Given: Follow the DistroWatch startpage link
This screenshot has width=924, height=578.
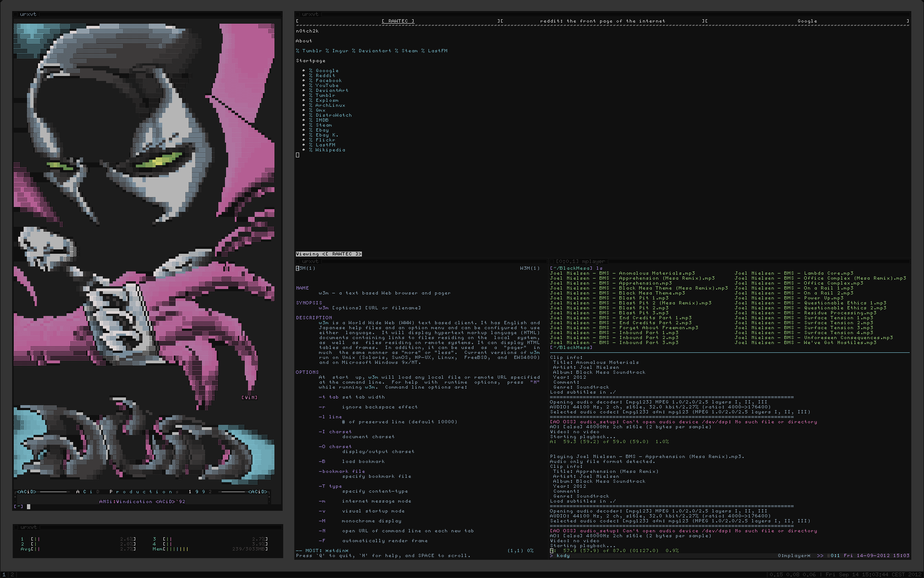Looking at the screenshot, I should (x=333, y=115).
